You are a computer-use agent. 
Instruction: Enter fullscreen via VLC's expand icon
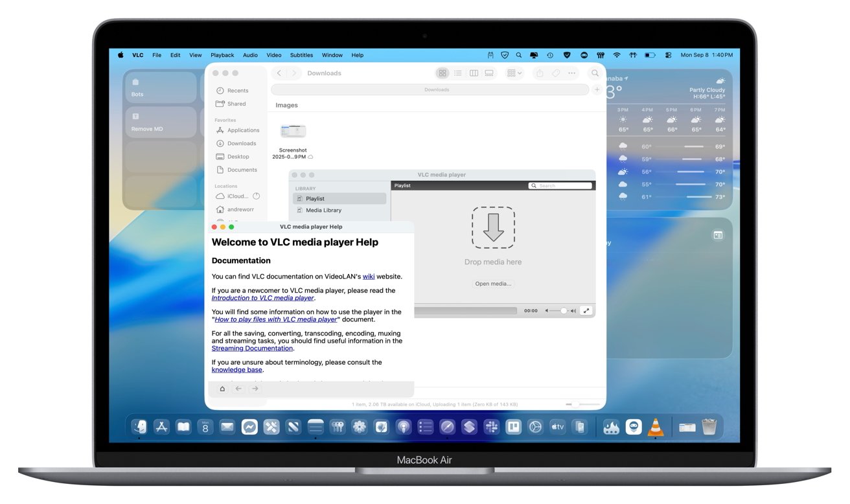(586, 310)
